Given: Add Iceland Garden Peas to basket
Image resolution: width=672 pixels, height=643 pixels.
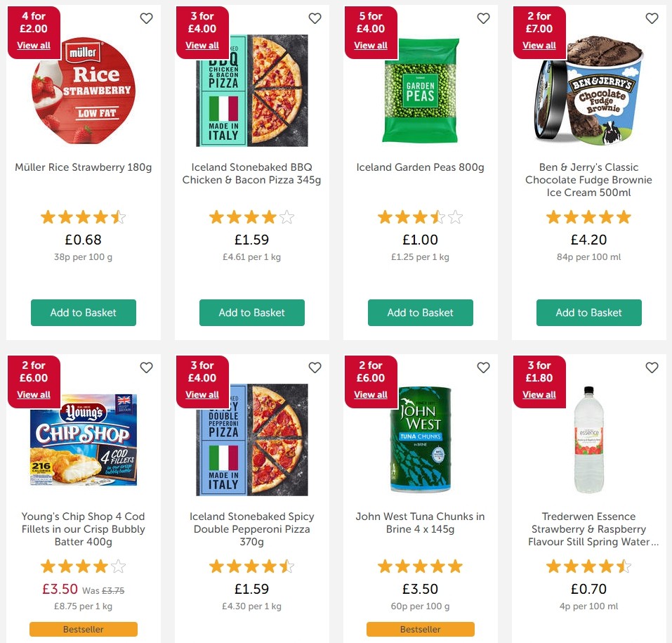Looking at the screenshot, I should 420,313.
